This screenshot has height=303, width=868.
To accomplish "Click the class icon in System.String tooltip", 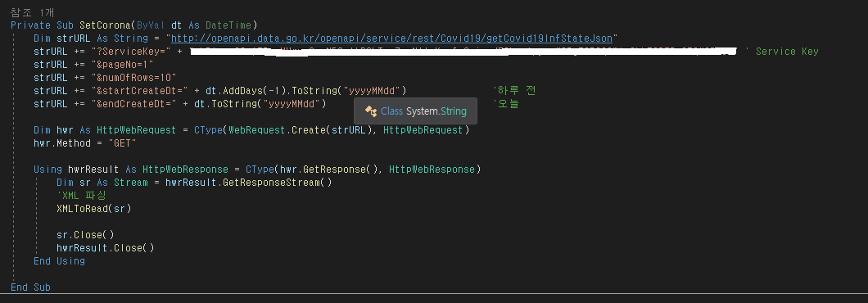I will (371, 111).
